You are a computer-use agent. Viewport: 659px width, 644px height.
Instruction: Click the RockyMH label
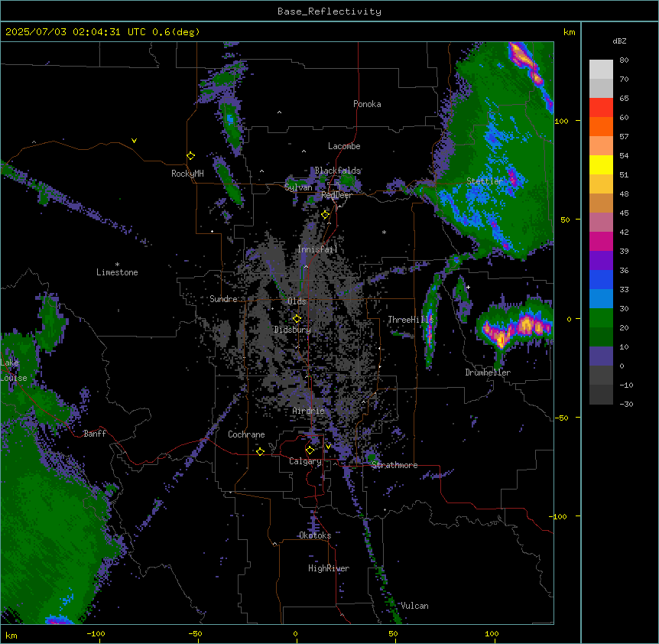[x=187, y=174]
